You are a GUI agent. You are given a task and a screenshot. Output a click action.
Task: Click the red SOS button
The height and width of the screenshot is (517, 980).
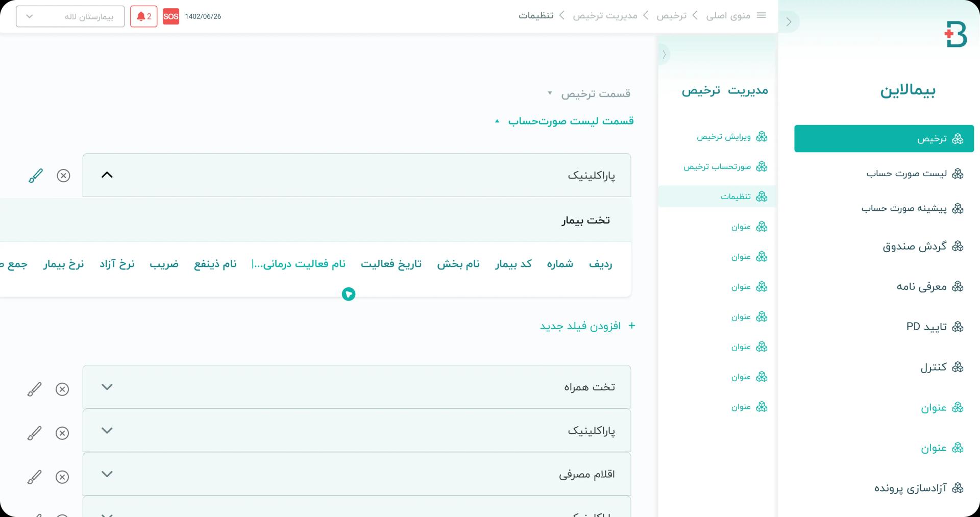pyautogui.click(x=171, y=16)
